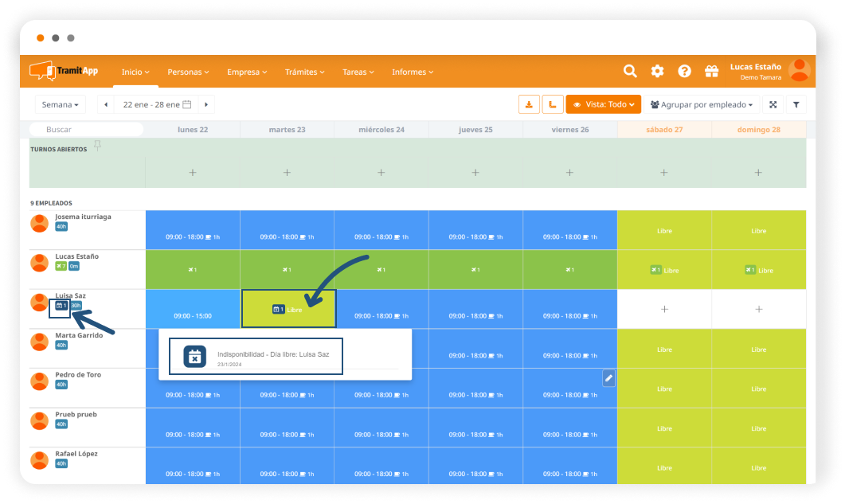The image size is (845, 504).
Task: Open settings via the gear icon
Action: pos(657,71)
